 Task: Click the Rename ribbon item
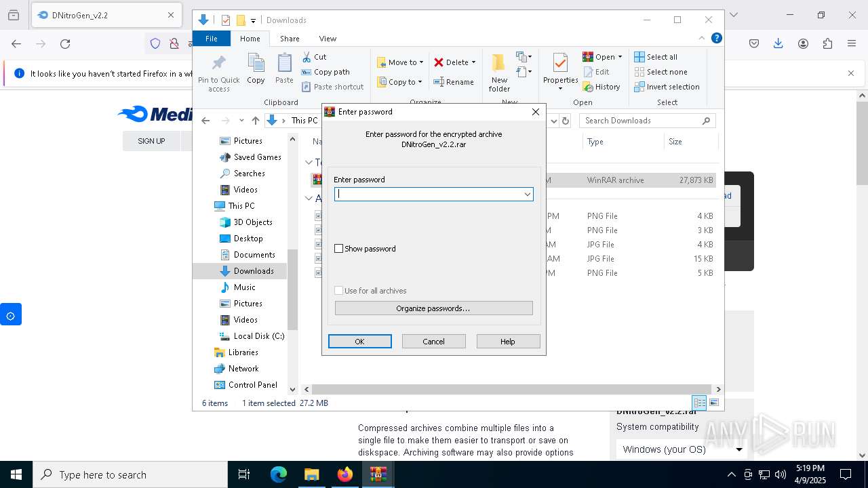click(x=454, y=82)
